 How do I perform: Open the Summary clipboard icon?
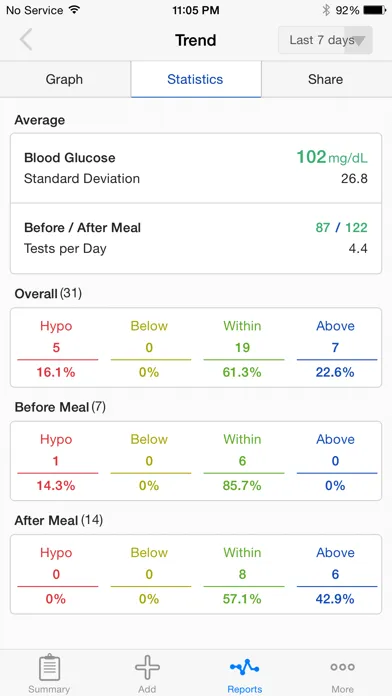coord(49,667)
